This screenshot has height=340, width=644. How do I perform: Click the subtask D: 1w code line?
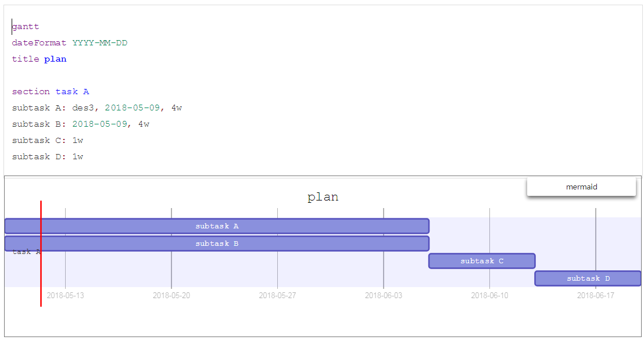[46, 156]
